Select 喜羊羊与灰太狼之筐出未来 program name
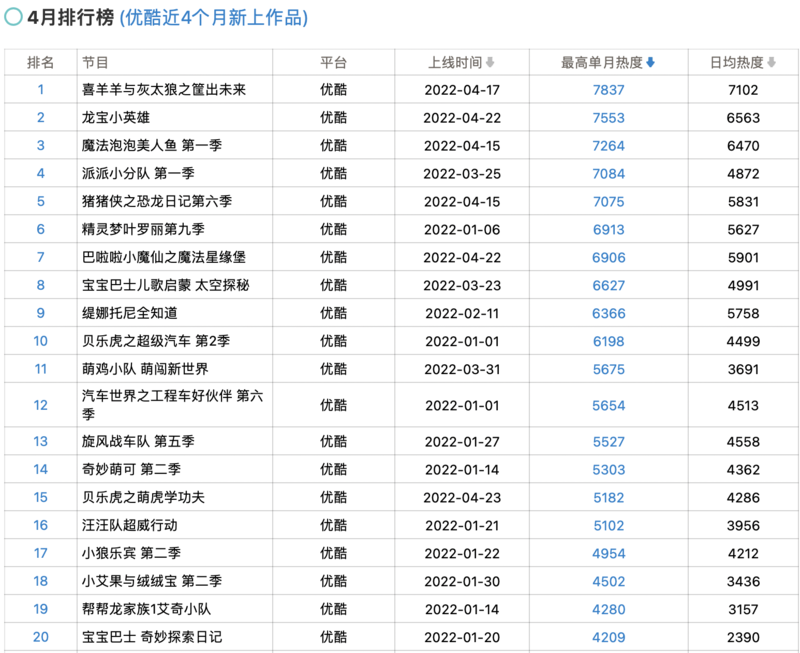Image resolution: width=800 pixels, height=653 pixels. 164,90
